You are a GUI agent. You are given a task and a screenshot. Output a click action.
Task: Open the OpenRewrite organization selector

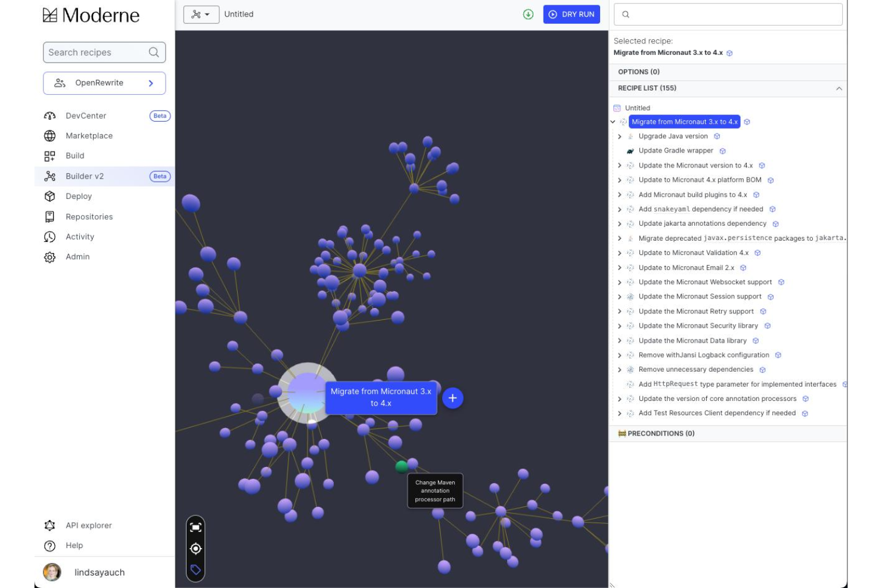point(104,83)
